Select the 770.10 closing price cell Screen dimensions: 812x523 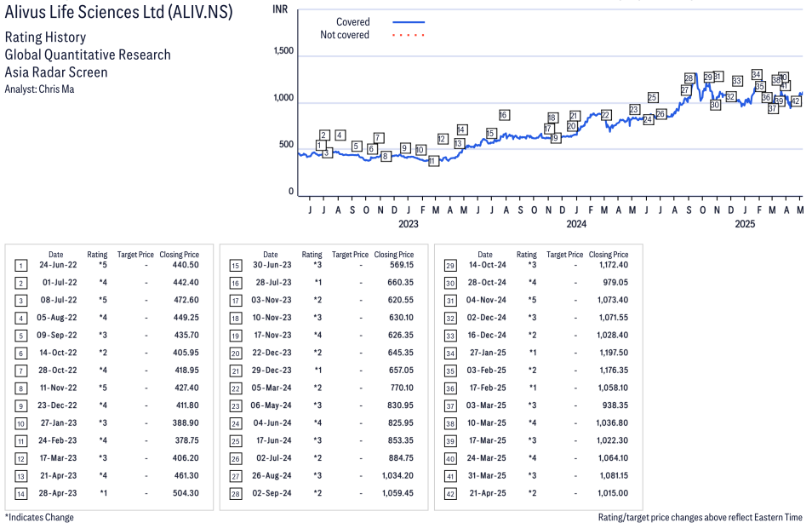(x=402, y=388)
